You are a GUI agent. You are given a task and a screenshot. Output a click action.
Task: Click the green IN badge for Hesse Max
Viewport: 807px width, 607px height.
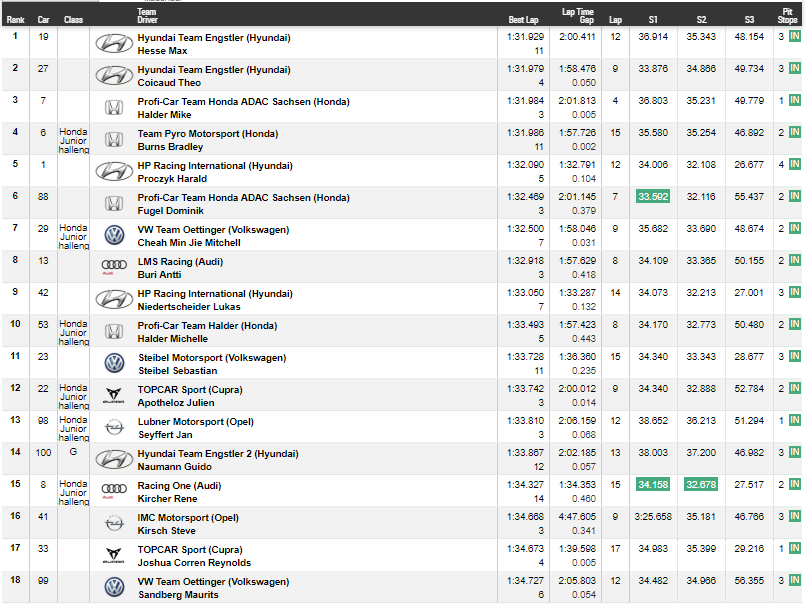(794, 37)
